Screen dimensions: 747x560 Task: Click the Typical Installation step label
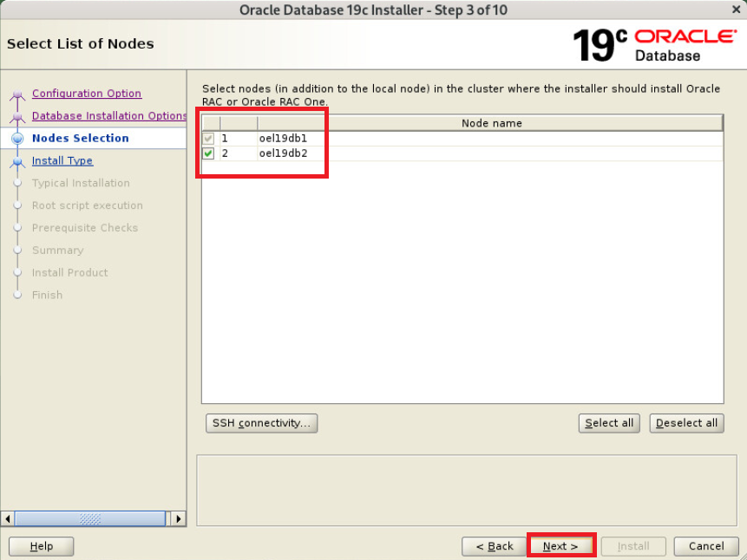click(x=81, y=183)
